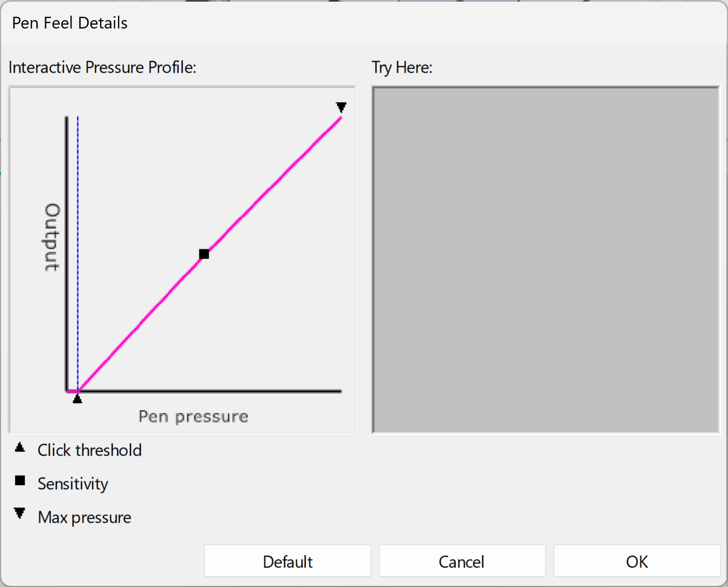
Task: Click the Max pressure legend text
Action: coord(84,517)
